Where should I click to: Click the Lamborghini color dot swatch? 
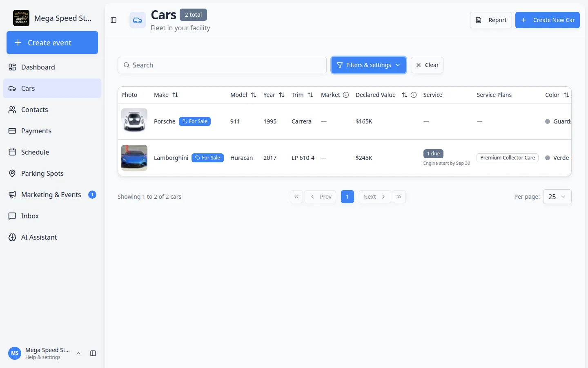[x=548, y=158]
